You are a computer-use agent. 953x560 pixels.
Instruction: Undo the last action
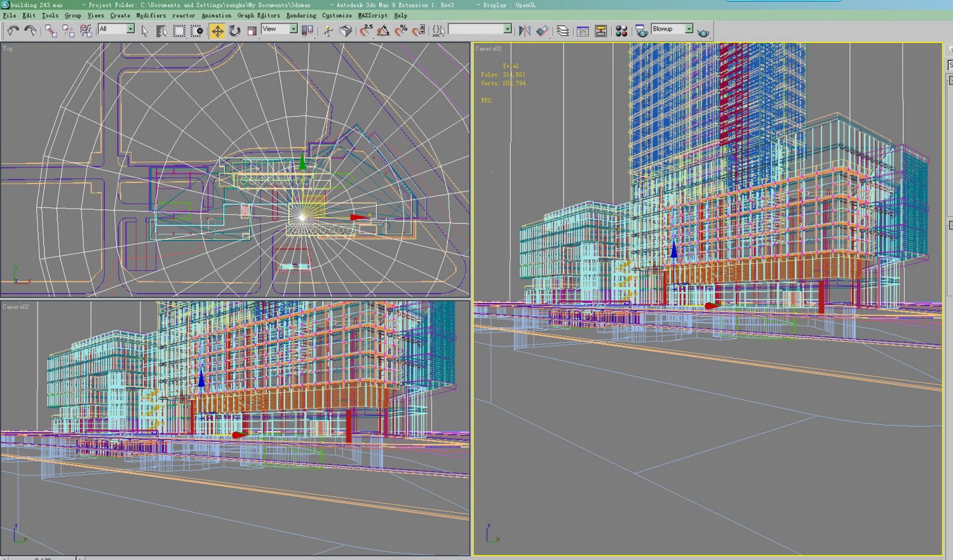pyautogui.click(x=13, y=30)
